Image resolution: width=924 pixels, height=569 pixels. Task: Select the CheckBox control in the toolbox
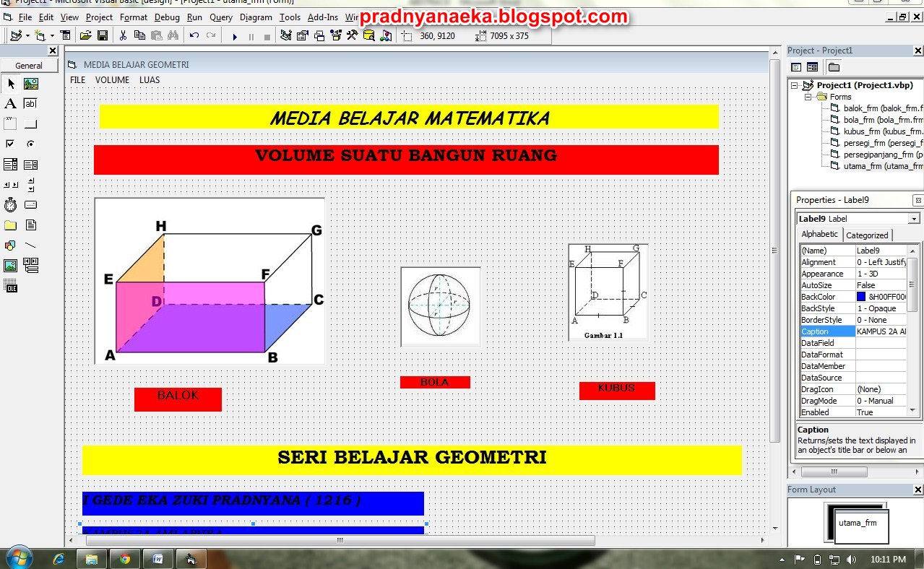tap(9, 143)
